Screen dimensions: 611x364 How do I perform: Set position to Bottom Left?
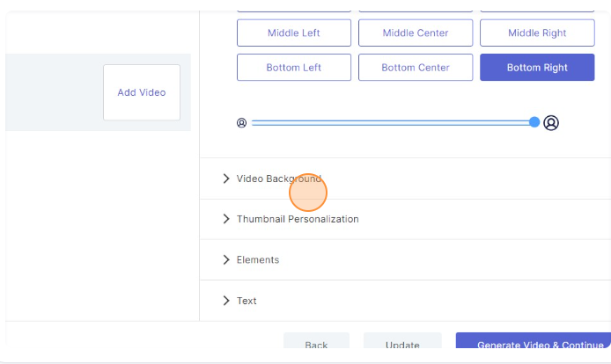pos(294,68)
